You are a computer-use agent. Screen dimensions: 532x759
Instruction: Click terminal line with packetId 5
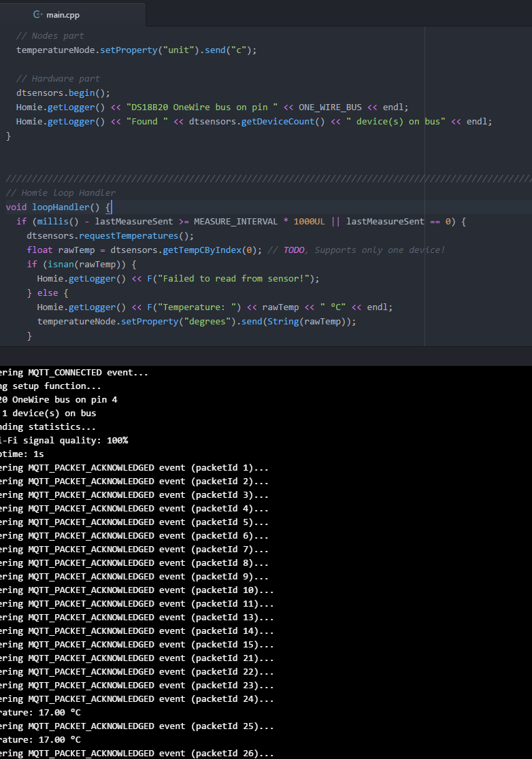click(x=134, y=522)
